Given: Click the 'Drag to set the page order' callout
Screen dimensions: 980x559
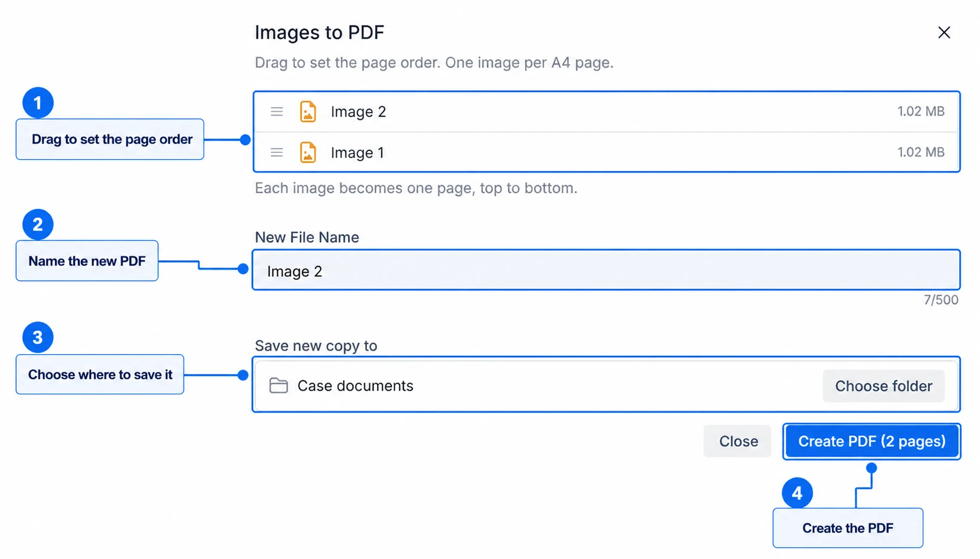Looking at the screenshot, I should tap(110, 139).
